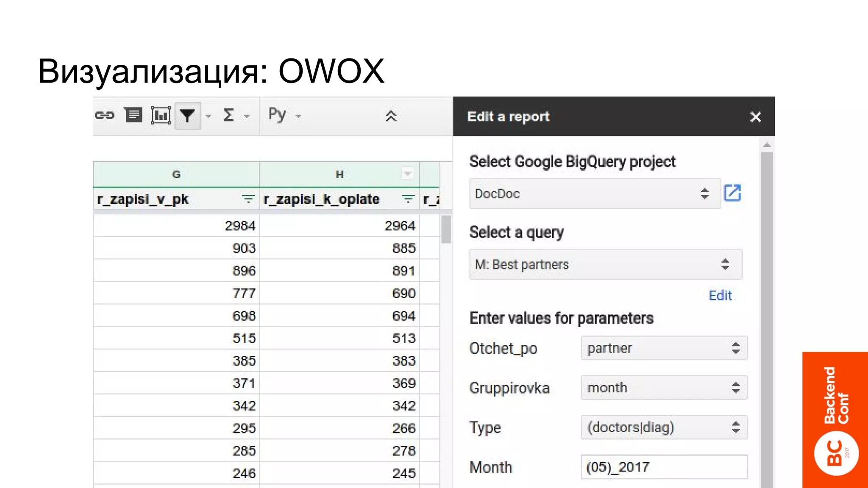868x488 pixels.
Task: Select cell with value 369
Action: 339,383
